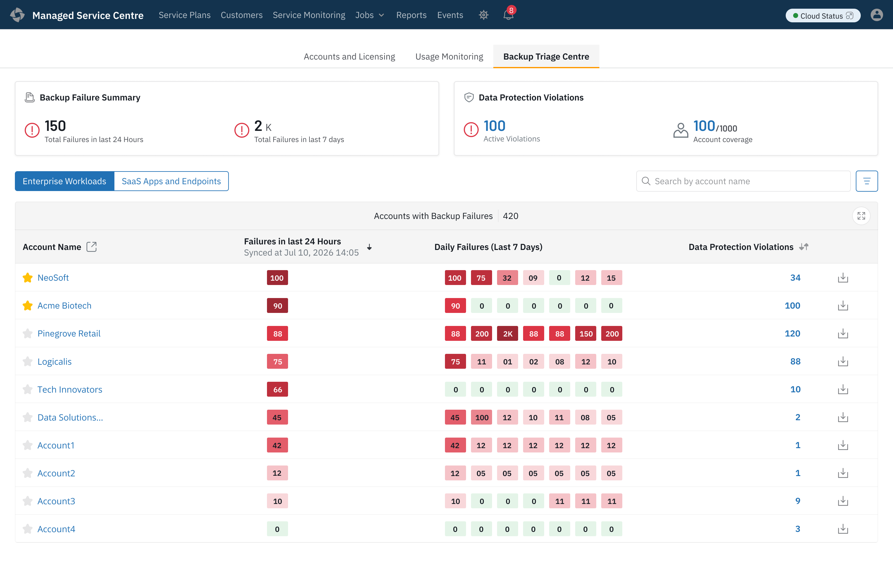Viewport: 893px width, 588px height.
Task: Click NeoSoft violations count 34
Action: click(x=795, y=278)
